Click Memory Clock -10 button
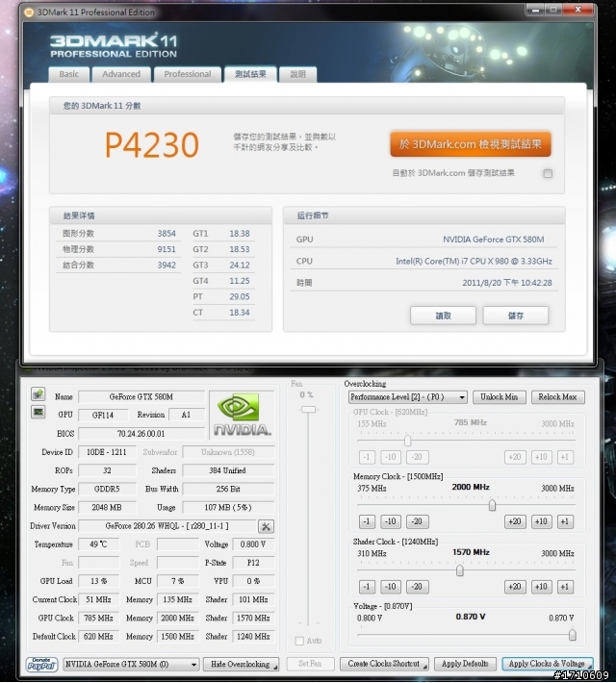The width and height of the screenshot is (616, 683). click(x=391, y=521)
